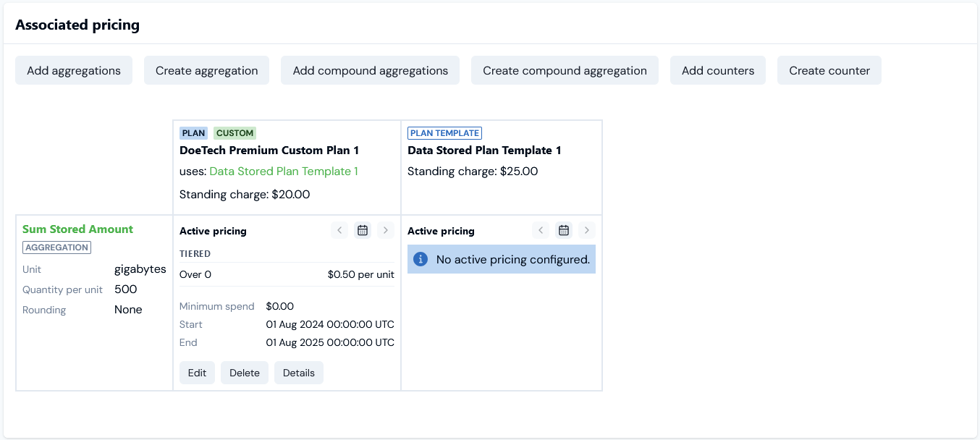Screen dimensions: 980x440
Task: Select DoeTech Premium Custom Plan 1 heading
Action: tap(269, 151)
